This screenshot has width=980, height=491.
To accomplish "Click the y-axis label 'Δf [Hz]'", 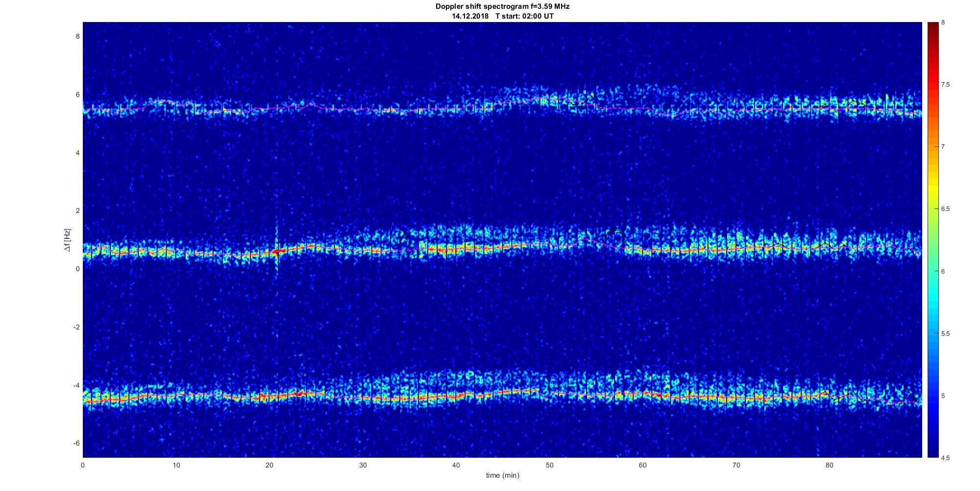I will coord(67,240).
